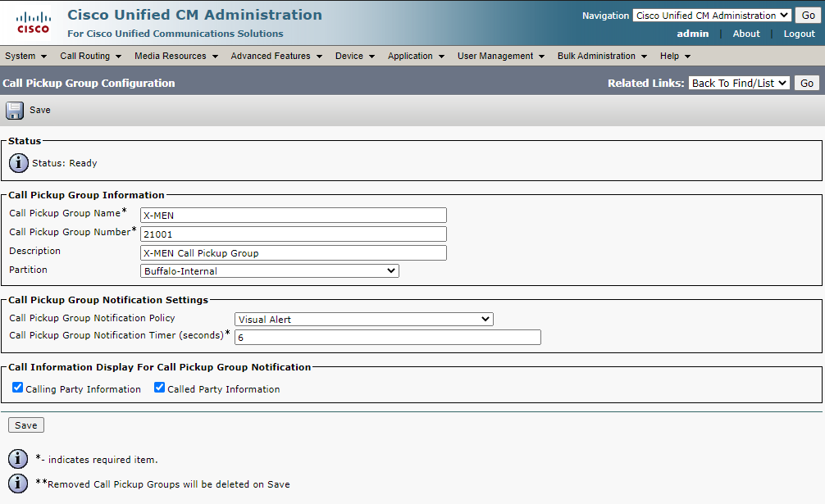
Task: Click the Removed Call Pickup Groups info icon
Action: [x=19, y=484]
